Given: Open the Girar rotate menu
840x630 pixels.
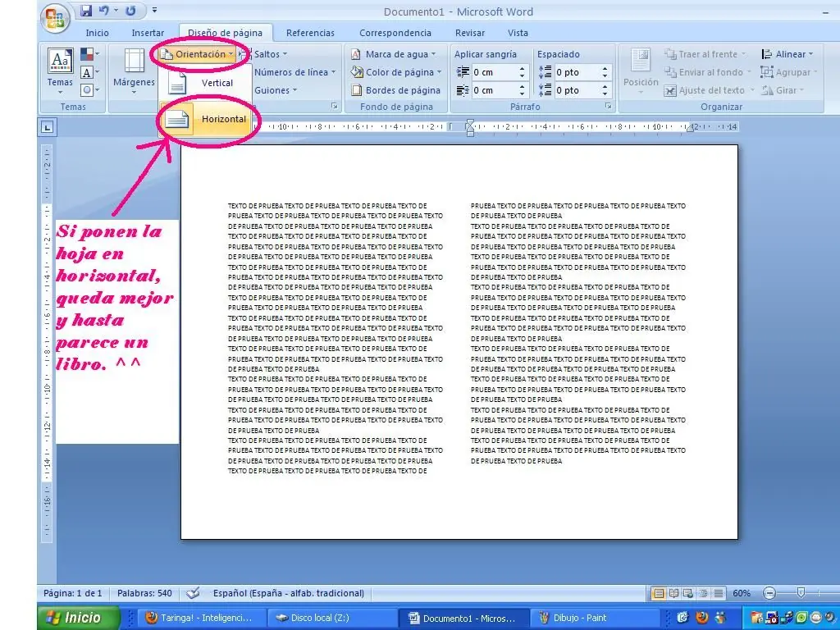Looking at the screenshot, I should 783,90.
